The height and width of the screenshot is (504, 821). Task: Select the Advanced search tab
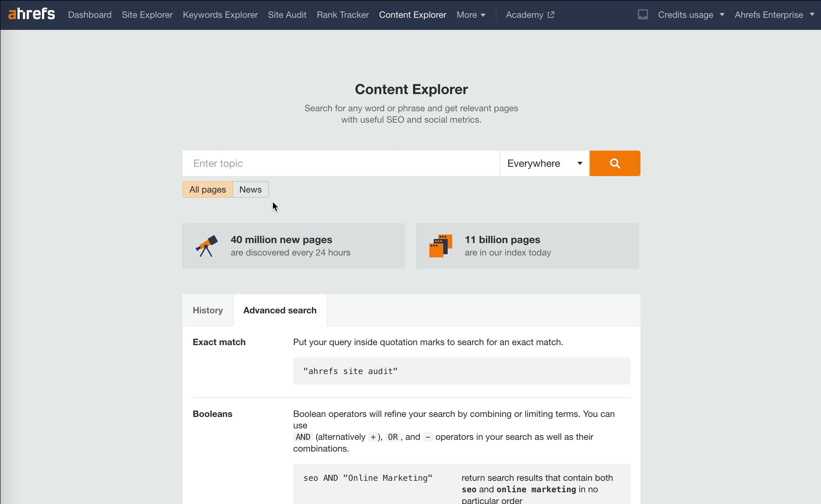point(280,310)
